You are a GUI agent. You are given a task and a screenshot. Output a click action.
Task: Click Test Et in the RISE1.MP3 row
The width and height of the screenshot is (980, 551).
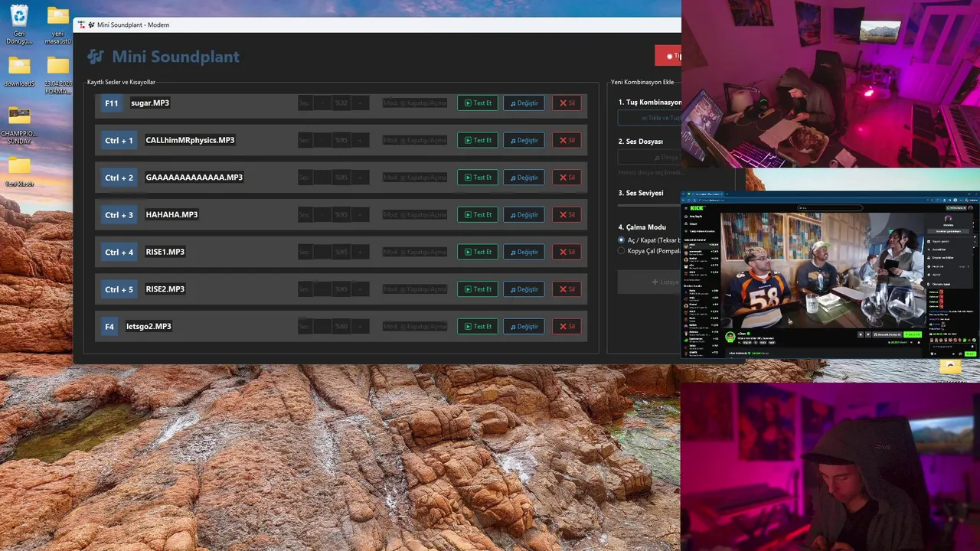pyautogui.click(x=478, y=252)
